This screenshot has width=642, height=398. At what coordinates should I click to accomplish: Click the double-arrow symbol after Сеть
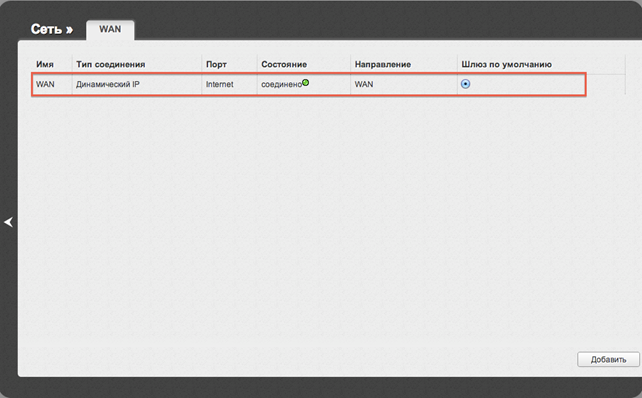pyautogui.click(x=69, y=30)
